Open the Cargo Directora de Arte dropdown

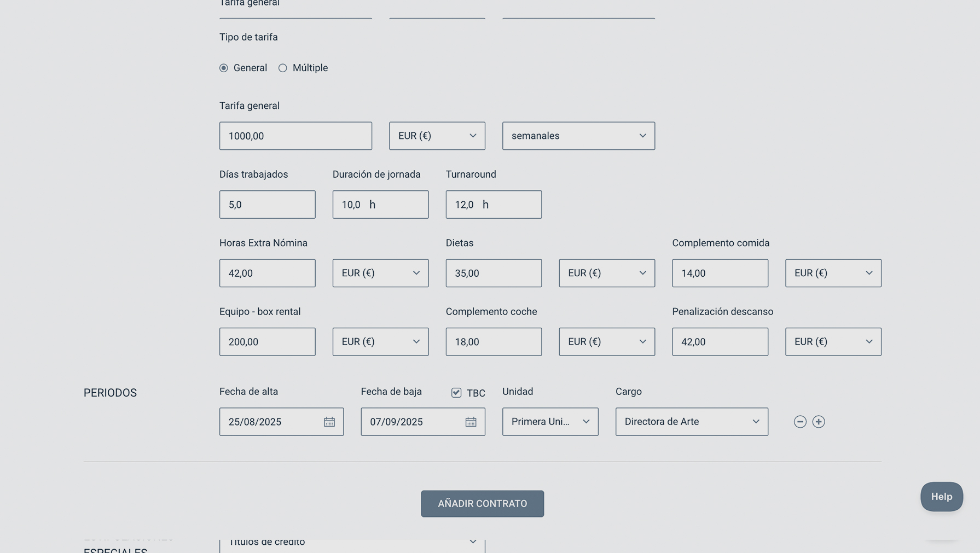691,422
